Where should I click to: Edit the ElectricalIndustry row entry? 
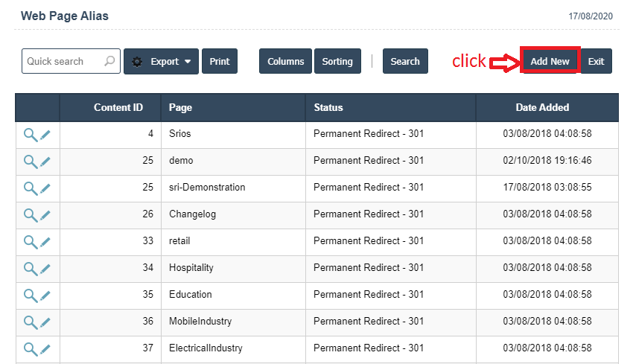coord(45,348)
